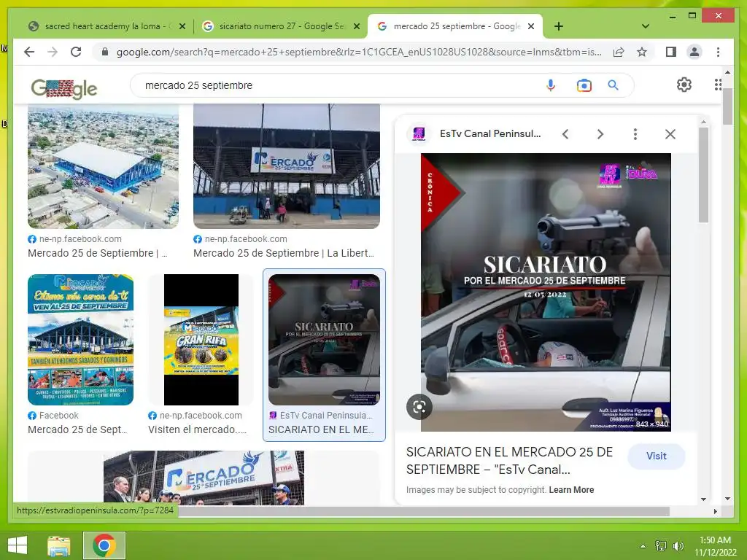Viewport: 747px width, 560px height.
Task: Search by image with camera icon
Action: [584, 85]
